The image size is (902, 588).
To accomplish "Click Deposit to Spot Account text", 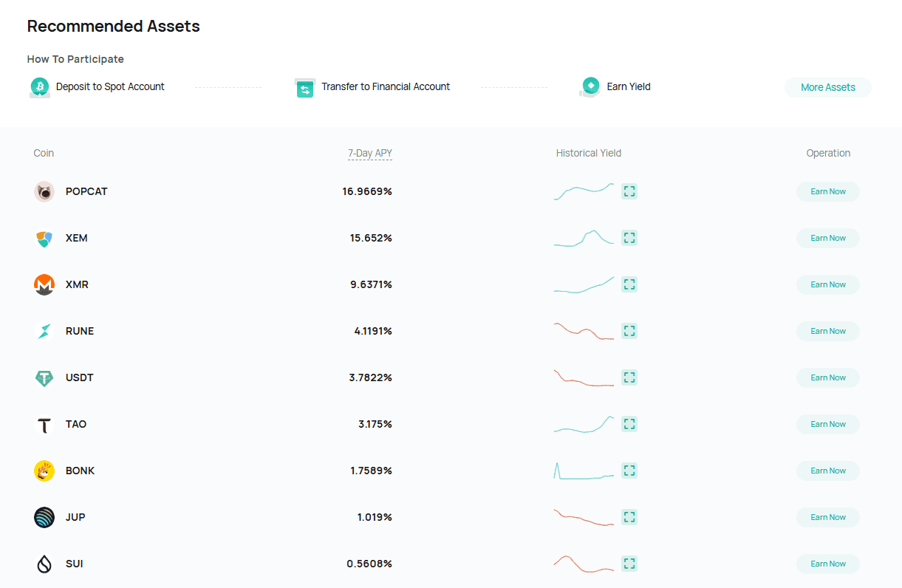I will tap(110, 86).
